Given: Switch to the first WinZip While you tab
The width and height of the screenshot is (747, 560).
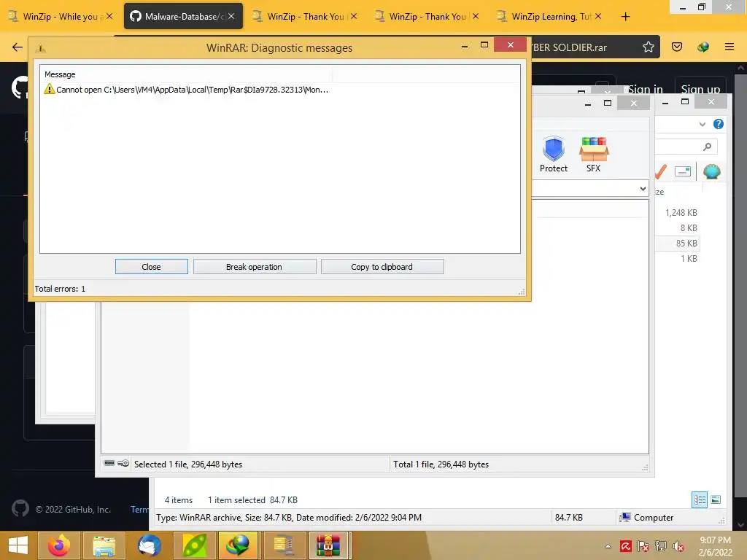Looking at the screenshot, I should pos(61,17).
